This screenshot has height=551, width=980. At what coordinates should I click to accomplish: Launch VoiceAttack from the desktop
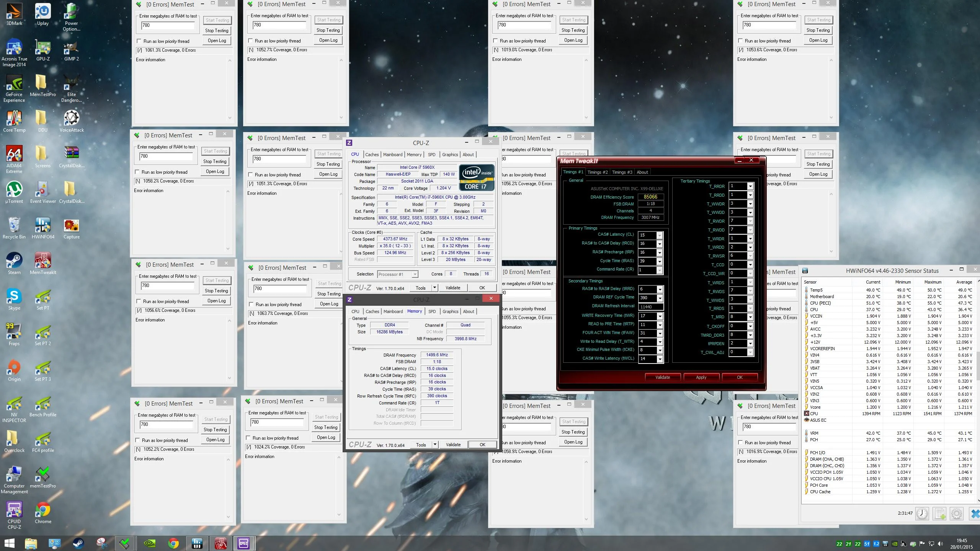coord(72,122)
